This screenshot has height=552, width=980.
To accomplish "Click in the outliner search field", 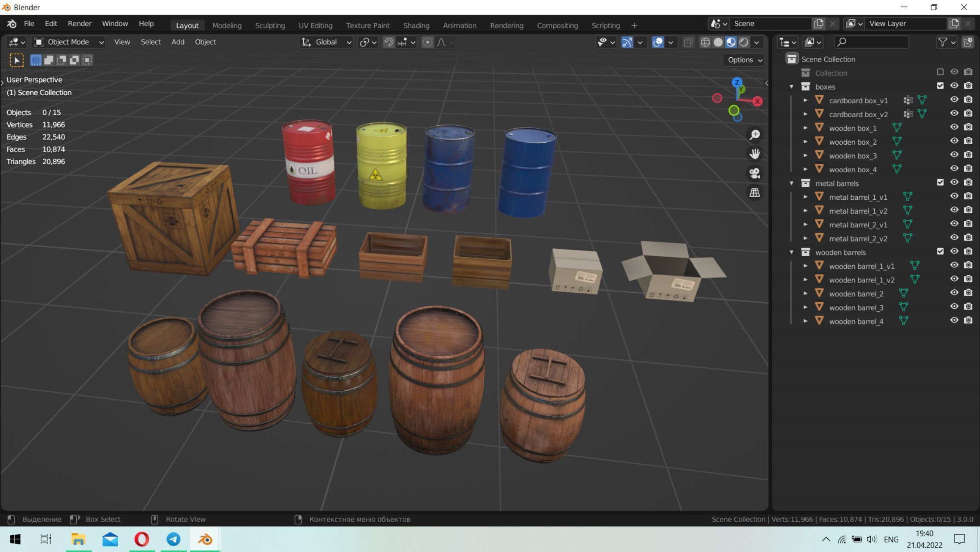I will [871, 42].
